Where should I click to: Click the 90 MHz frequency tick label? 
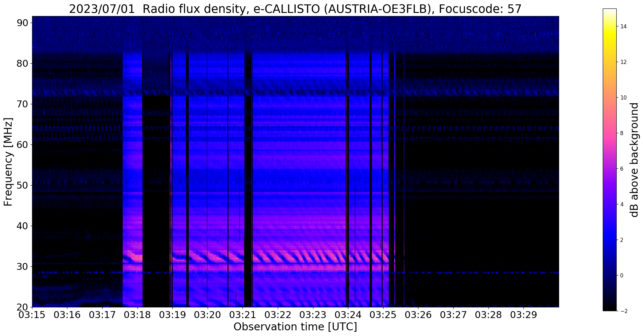click(x=22, y=23)
